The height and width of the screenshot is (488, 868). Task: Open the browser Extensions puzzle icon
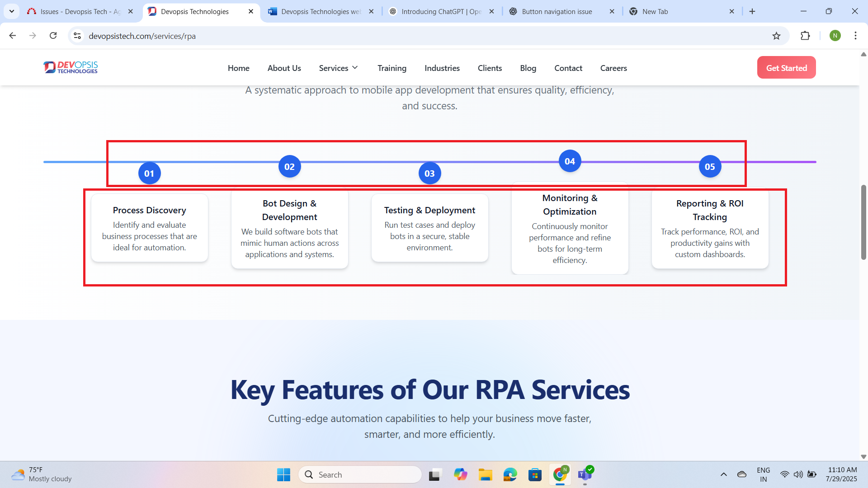click(x=805, y=36)
